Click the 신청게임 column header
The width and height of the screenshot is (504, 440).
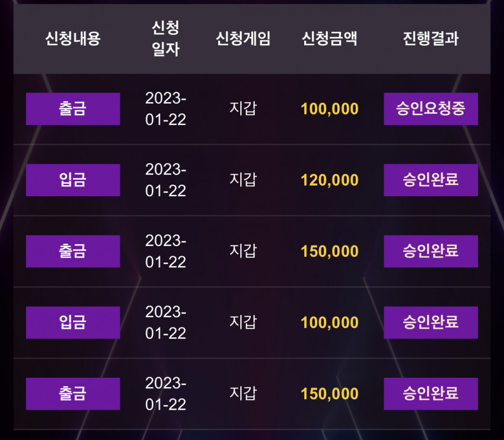tap(243, 39)
